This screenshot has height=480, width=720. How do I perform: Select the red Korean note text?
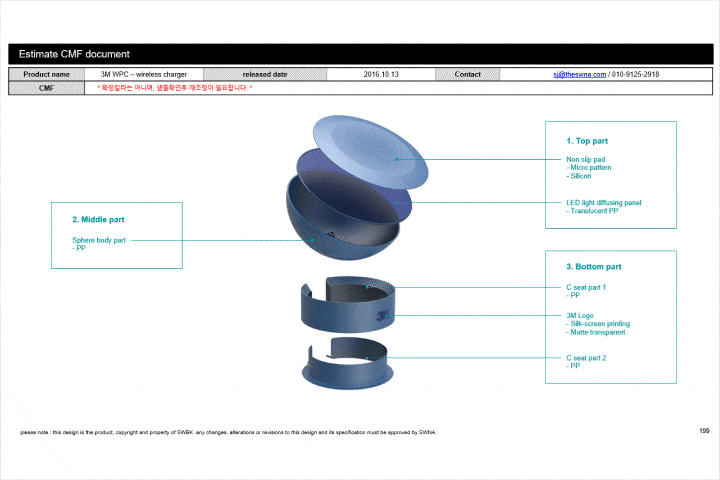point(174,88)
